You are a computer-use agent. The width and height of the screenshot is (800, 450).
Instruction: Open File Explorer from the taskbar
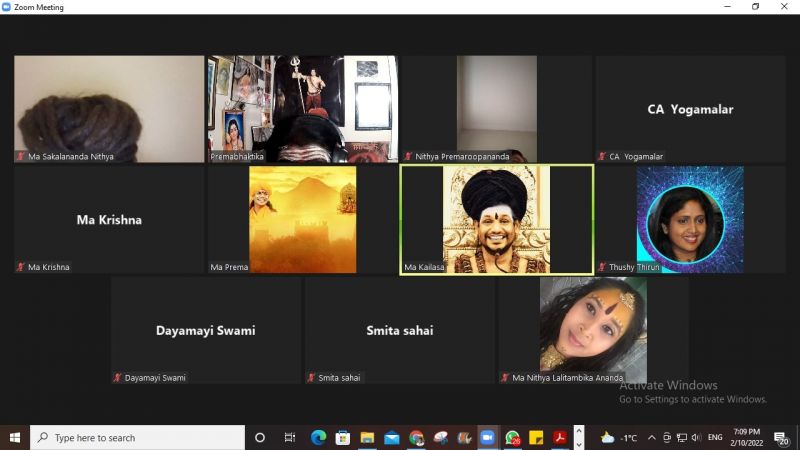(x=367, y=438)
